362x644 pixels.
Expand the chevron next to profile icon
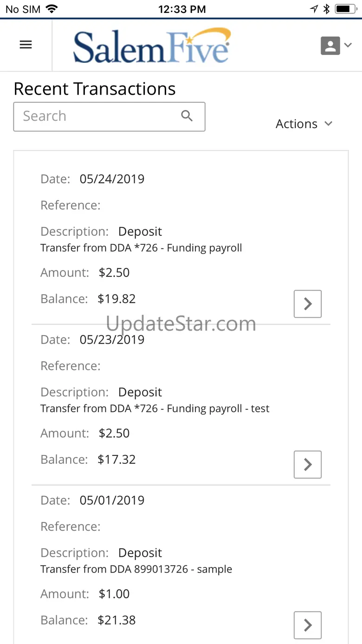pyautogui.click(x=348, y=45)
